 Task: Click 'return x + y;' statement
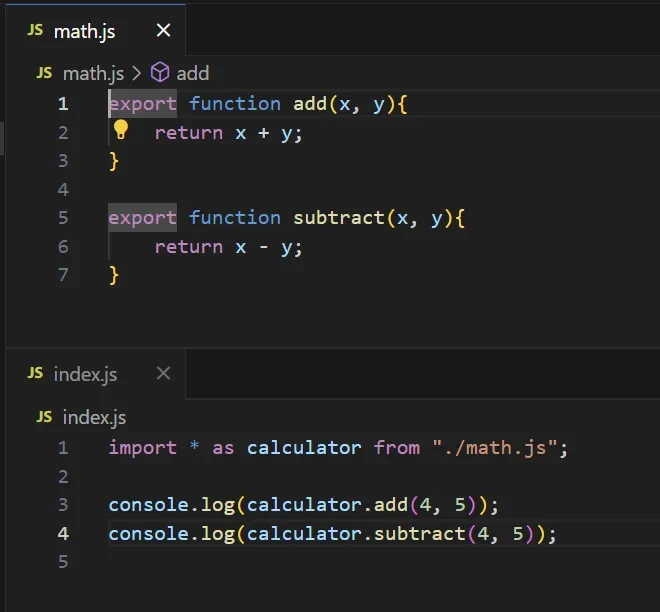(x=229, y=133)
